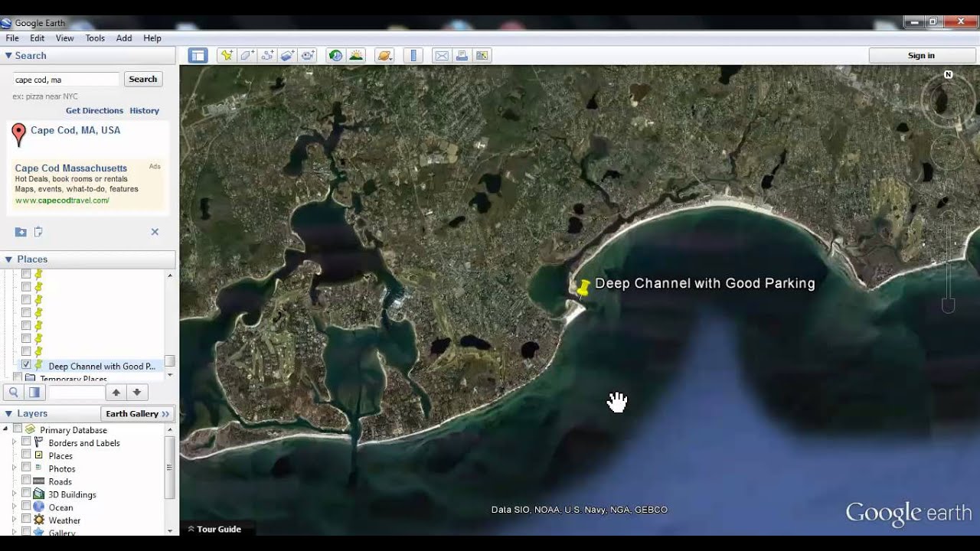Viewport: 980px width, 551px height.
Task: Click the copy to clipboard icon in Search
Action: point(38,232)
